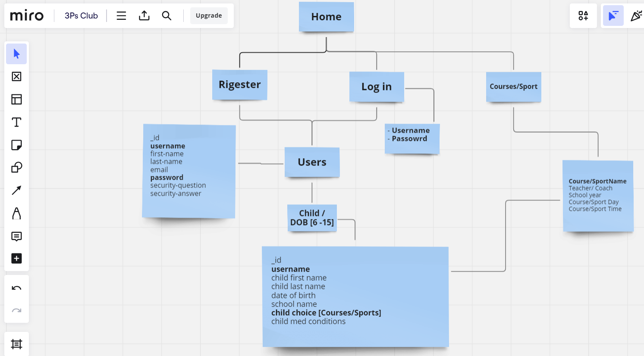Select the Log in sticky note
This screenshot has width=644, height=356.
tap(377, 87)
